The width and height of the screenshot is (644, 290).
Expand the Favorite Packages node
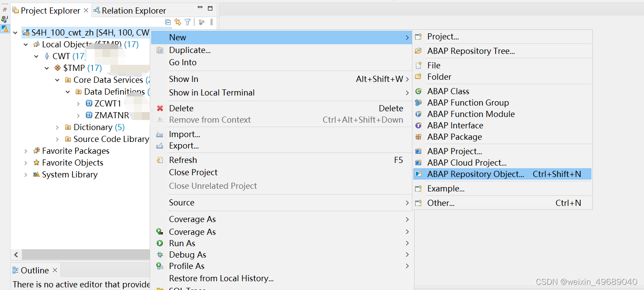click(x=26, y=151)
